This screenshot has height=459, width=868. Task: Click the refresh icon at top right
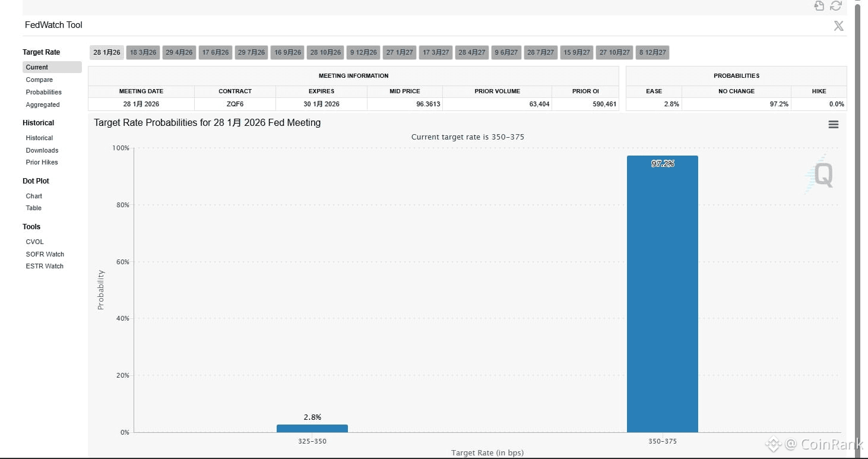pyautogui.click(x=836, y=6)
